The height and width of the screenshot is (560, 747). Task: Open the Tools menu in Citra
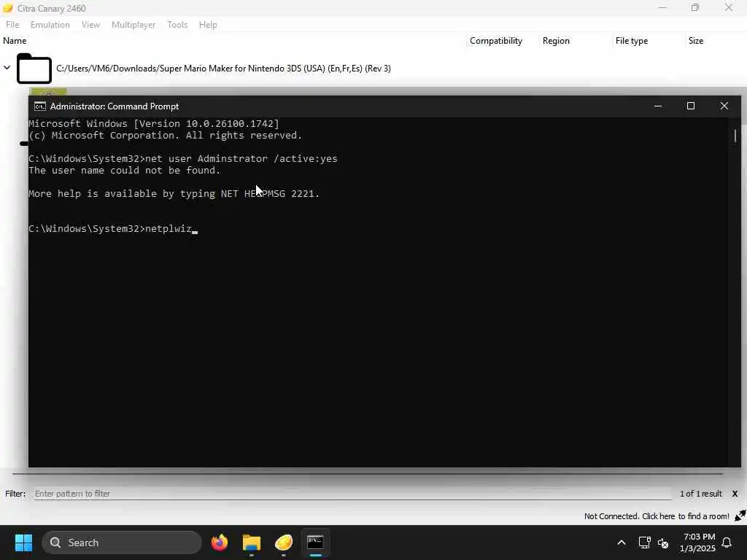point(177,25)
